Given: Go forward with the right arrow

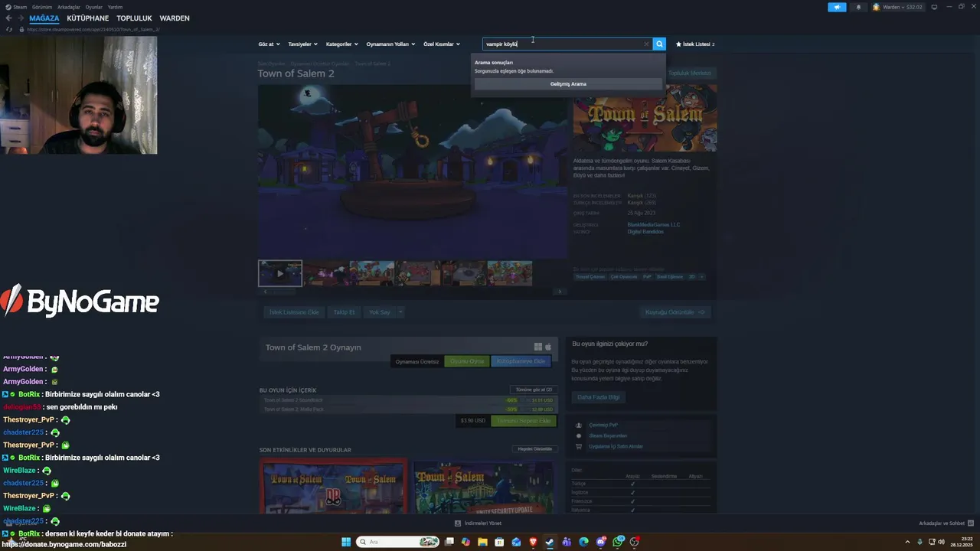Looking at the screenshot, I should point(20,18).
